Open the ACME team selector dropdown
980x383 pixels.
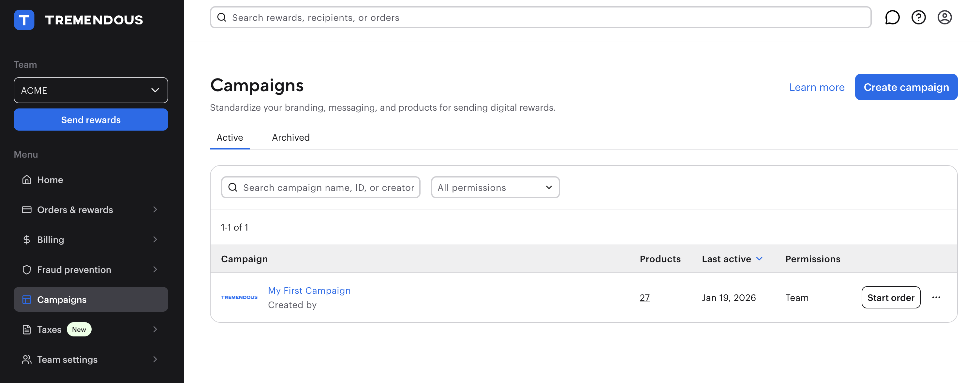[x=91, y=91]
